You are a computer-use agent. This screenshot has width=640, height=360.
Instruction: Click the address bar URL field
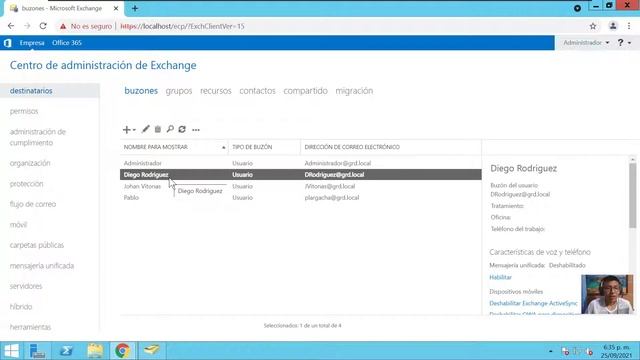[182, 26]
